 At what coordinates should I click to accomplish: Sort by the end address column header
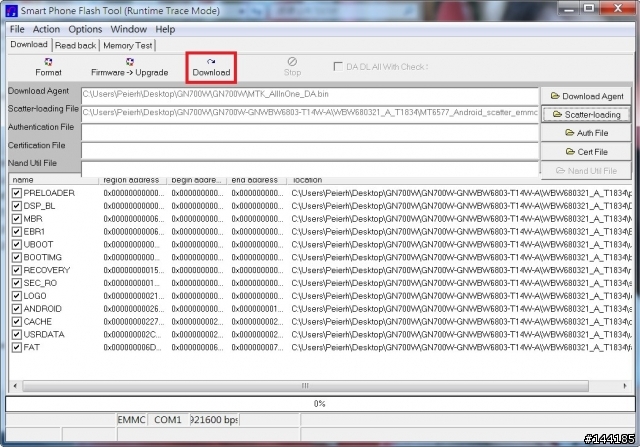(x=257, y=180)
